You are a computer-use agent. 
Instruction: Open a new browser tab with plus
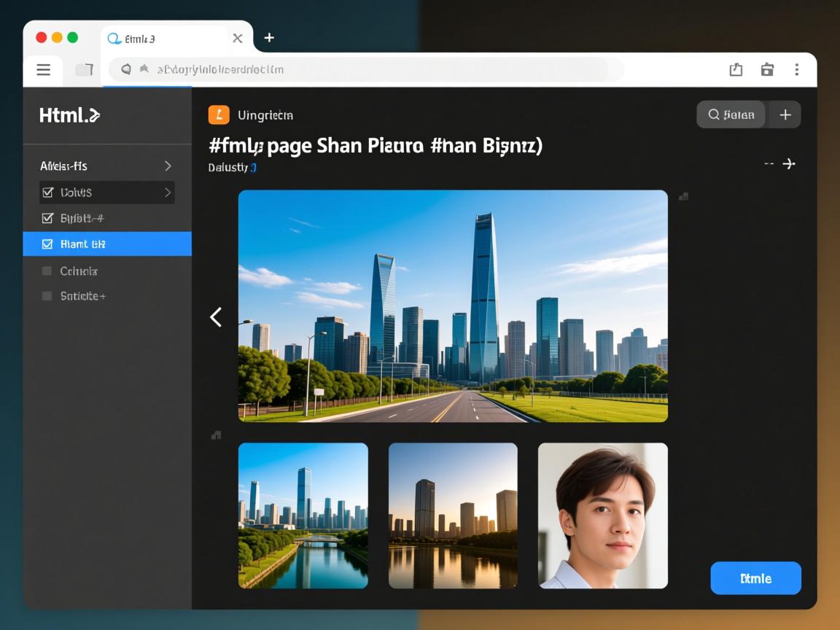tap(269, 38)
